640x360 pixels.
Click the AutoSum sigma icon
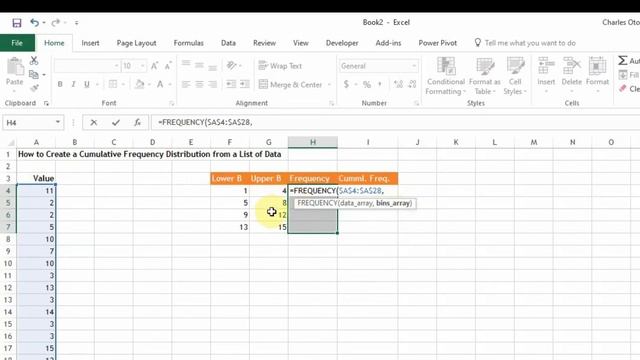[x=622, y=61]
